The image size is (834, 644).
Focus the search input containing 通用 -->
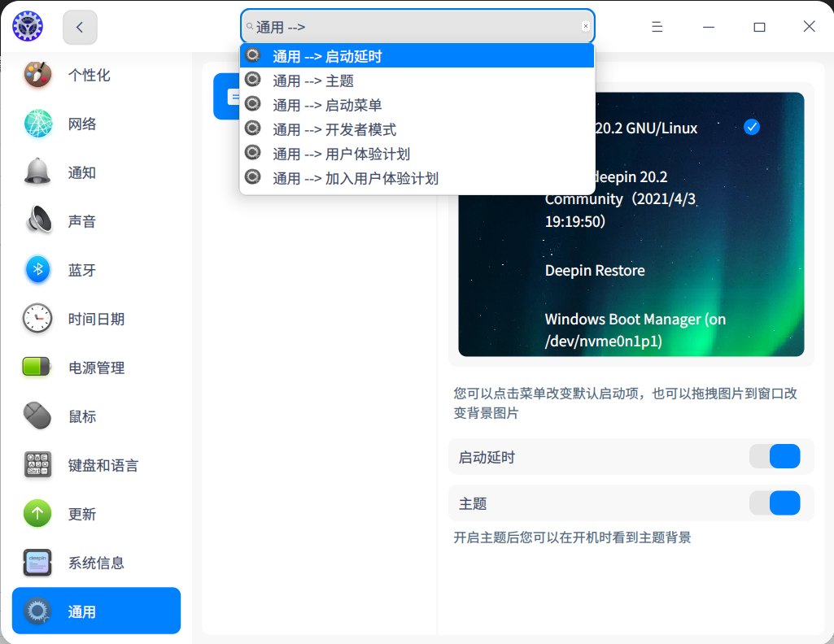pos(417,26)
